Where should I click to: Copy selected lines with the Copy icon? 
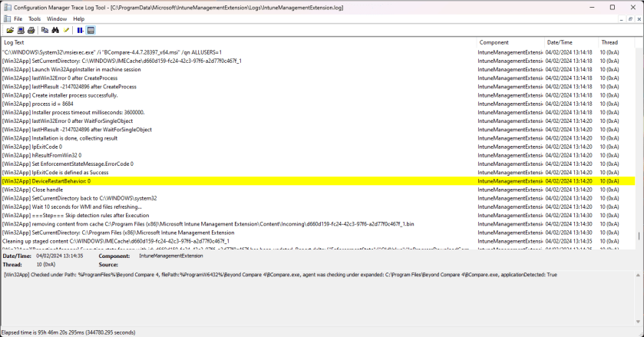point(45,31)
